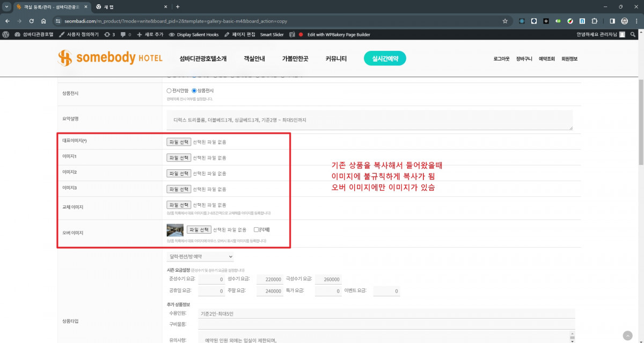Click Display Salient Hooks in admin bar
Screen dimensions: 644x343
(x=193, y=34)
